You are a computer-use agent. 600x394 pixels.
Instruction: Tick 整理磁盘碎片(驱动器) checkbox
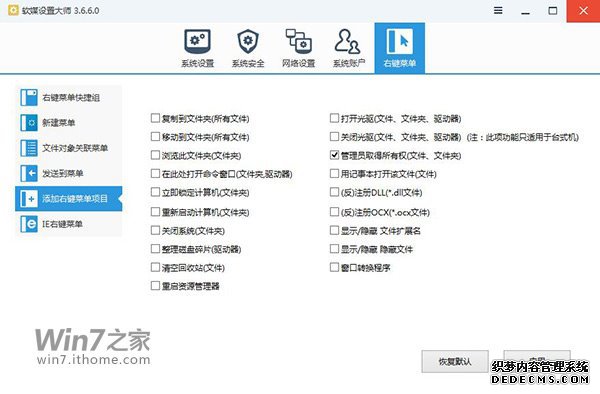[155, 249]
